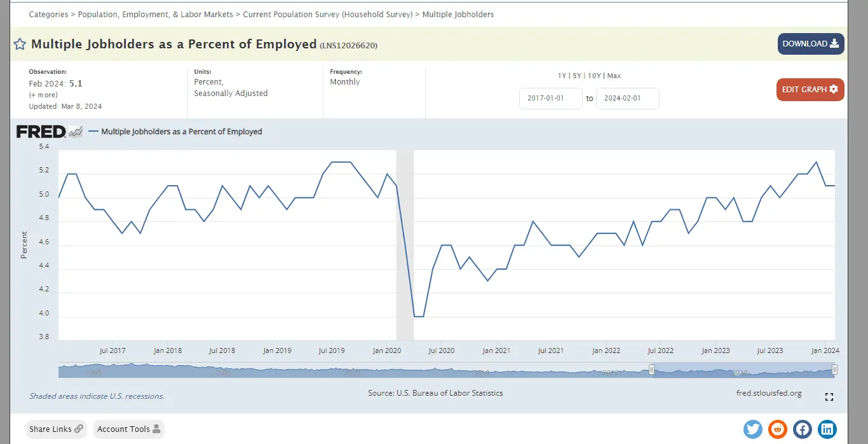Click the favorite star icon beside title
868x444 pixels.
click(20, 45)
